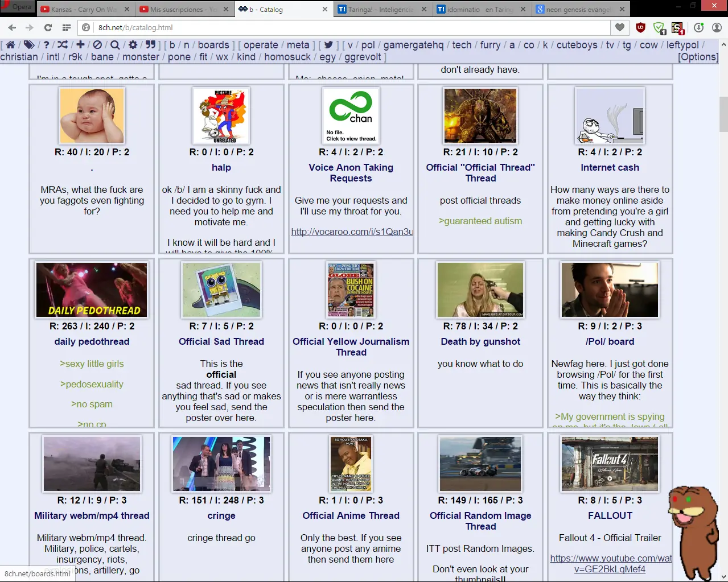Close the neon genesis evangelion tab

[x=622, y=9]
